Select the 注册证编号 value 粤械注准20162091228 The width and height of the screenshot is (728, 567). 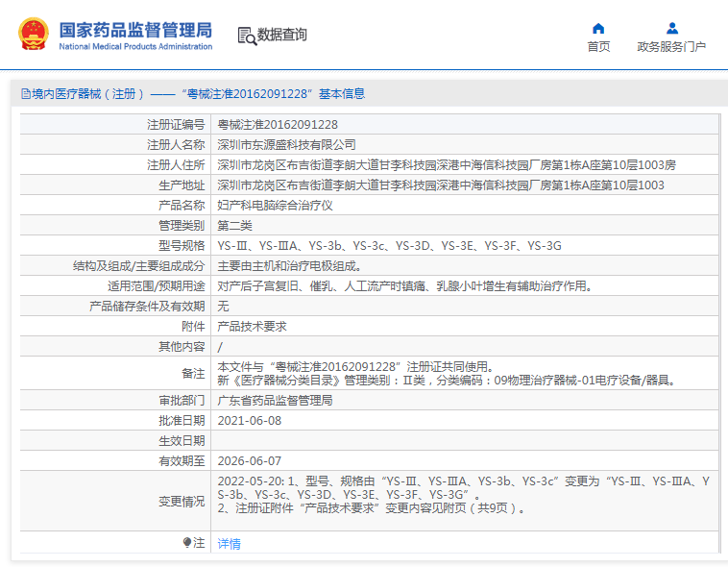pos(278,125)
